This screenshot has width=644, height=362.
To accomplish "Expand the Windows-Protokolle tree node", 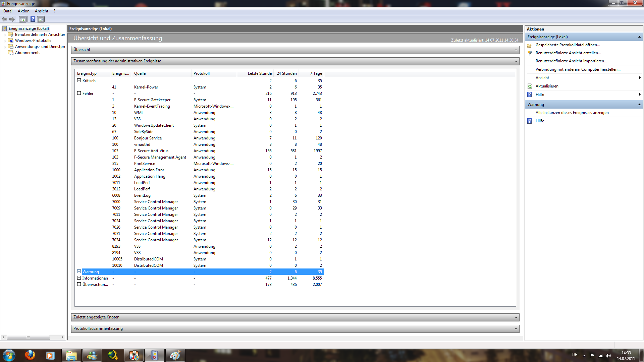I will 5,41.
